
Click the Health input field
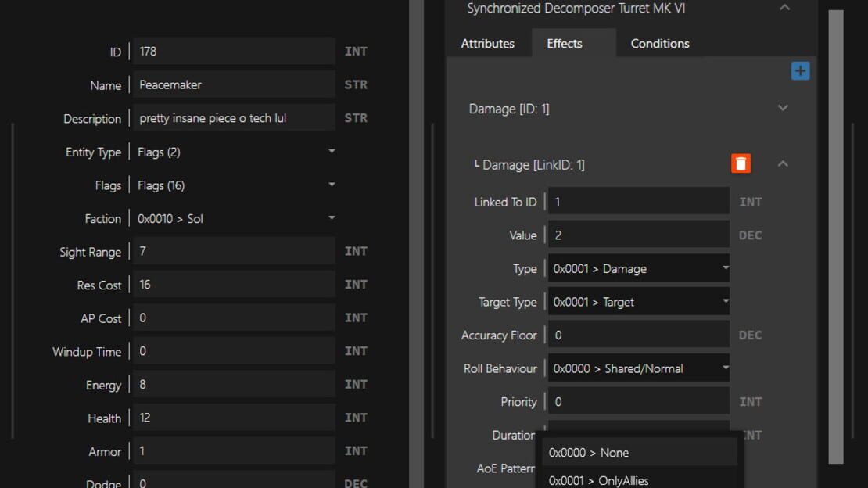click(x=234, y=418)
